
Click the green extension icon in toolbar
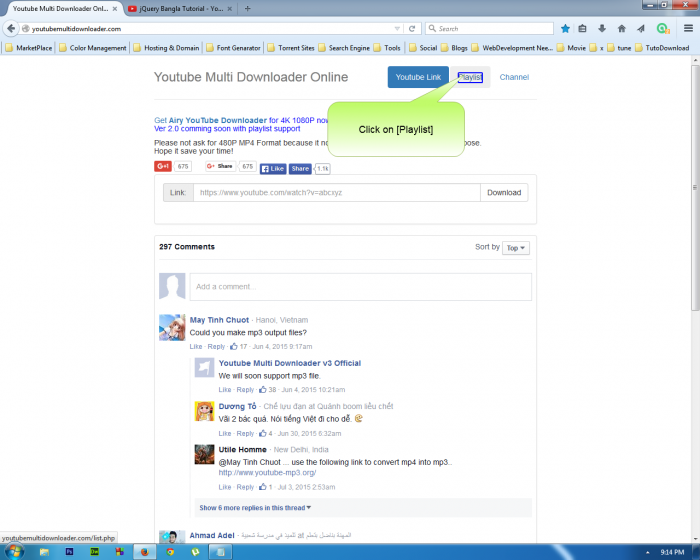pos(663,29)
